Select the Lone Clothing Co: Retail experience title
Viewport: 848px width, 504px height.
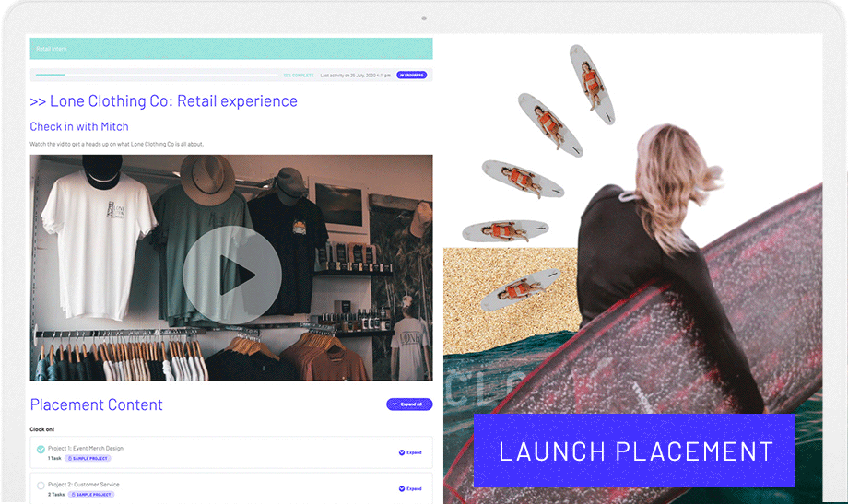(163, 101)
